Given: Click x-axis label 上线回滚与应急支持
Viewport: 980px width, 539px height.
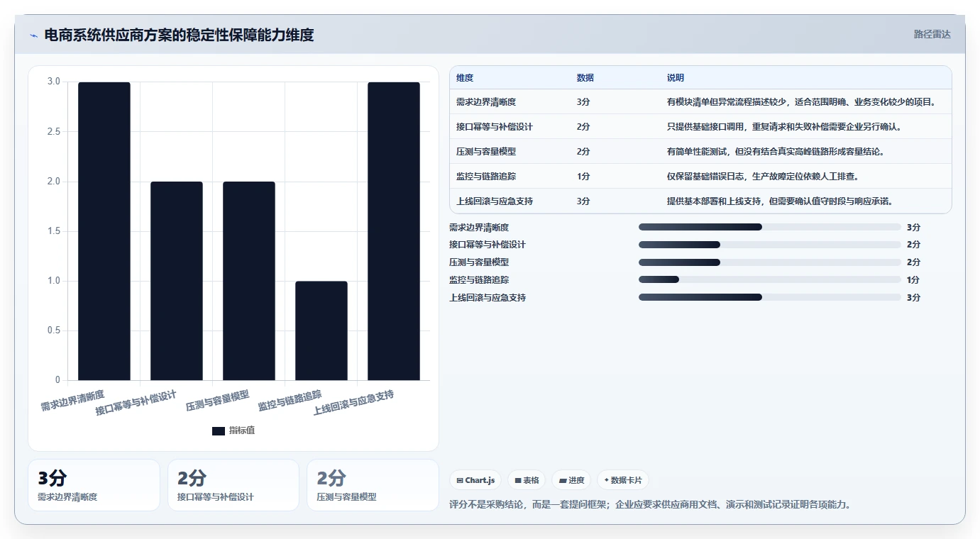Looking at the screenshot, I should (353, 403).
